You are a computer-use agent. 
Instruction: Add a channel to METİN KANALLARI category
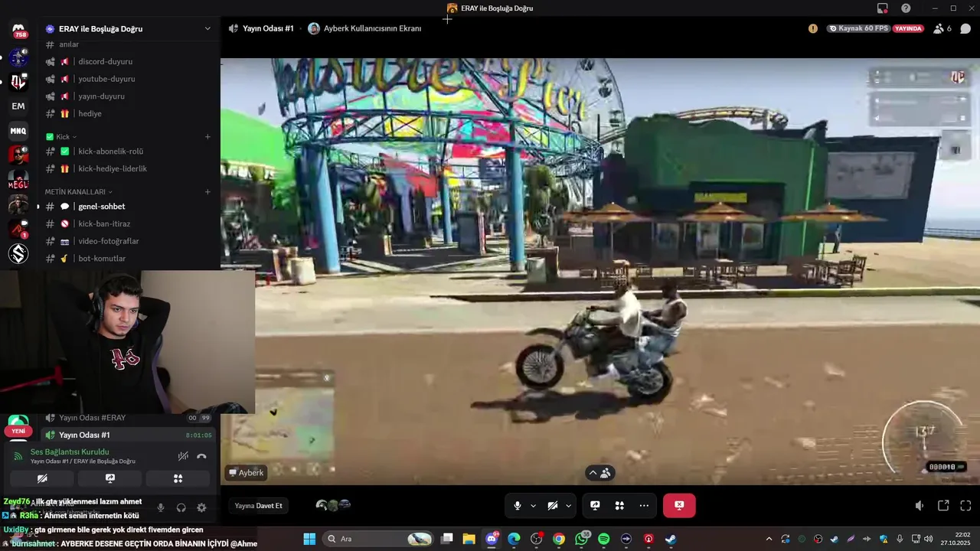(207, 192)
